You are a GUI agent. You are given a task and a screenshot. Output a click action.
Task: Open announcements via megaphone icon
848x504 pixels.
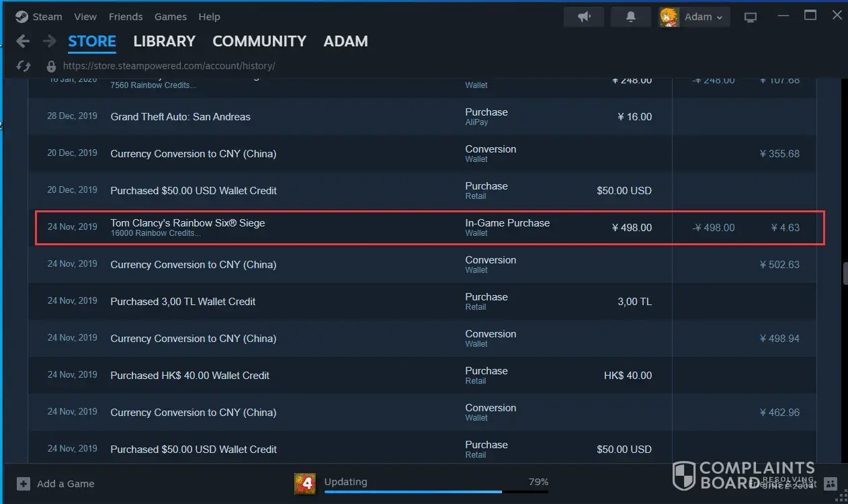click(x=584, y=17)
